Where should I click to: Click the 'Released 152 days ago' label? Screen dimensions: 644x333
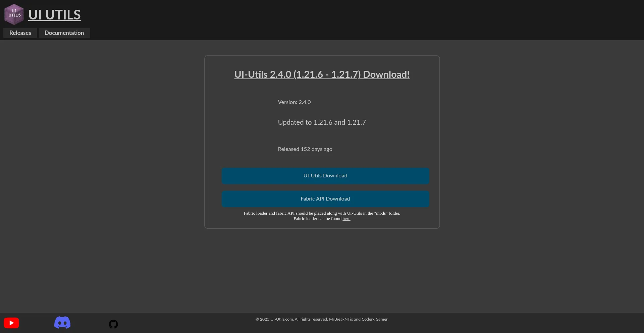pos(305,149)
